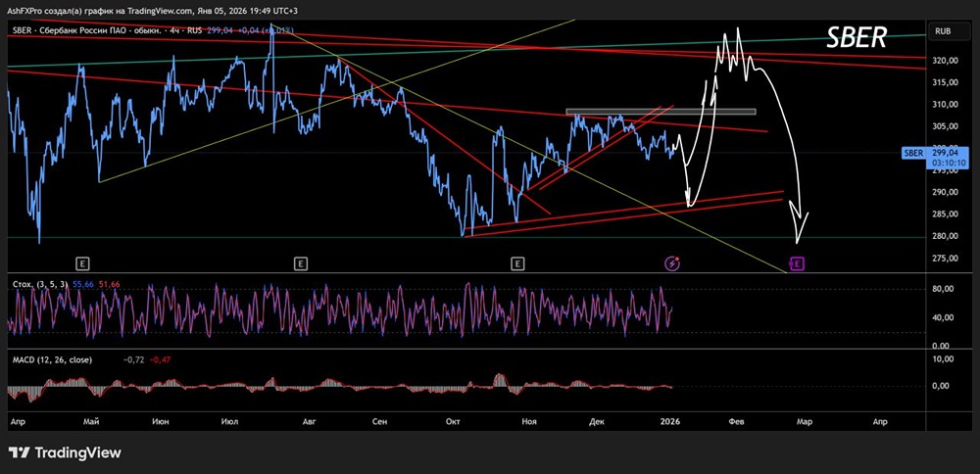Click the Май label on time axis

click(x=91, y=422)
